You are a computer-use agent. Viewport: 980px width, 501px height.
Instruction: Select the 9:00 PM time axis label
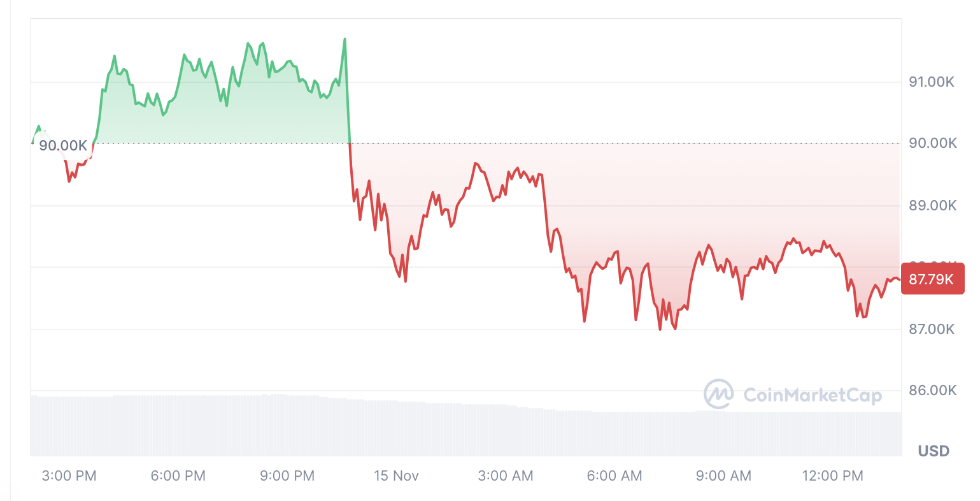click(x=287, y=476)
